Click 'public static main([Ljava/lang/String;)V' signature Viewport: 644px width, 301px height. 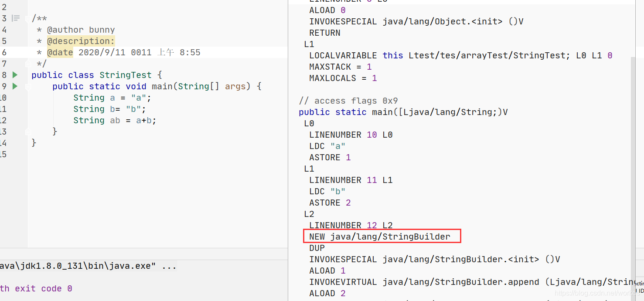point(403,112)
